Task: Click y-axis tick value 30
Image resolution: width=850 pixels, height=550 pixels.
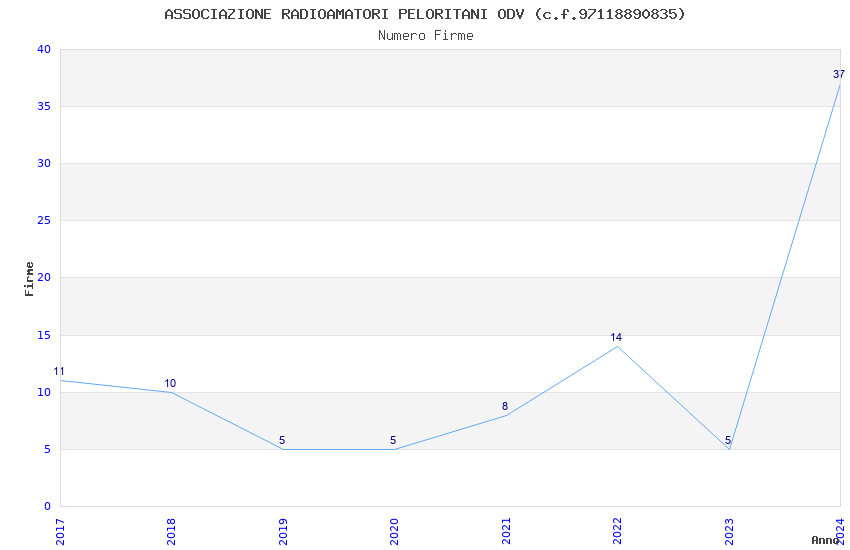Action: click(x=44, y=163)
